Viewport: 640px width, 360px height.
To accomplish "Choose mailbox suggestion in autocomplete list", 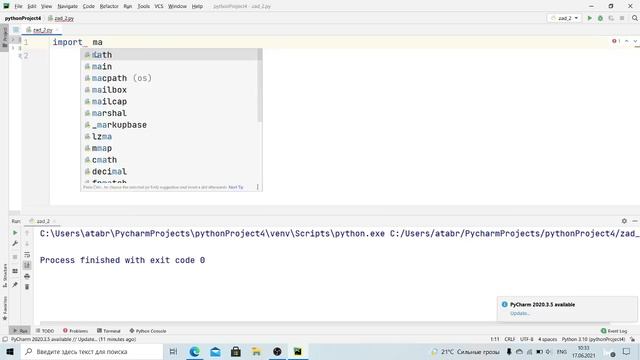I will (x=169, y=90).
